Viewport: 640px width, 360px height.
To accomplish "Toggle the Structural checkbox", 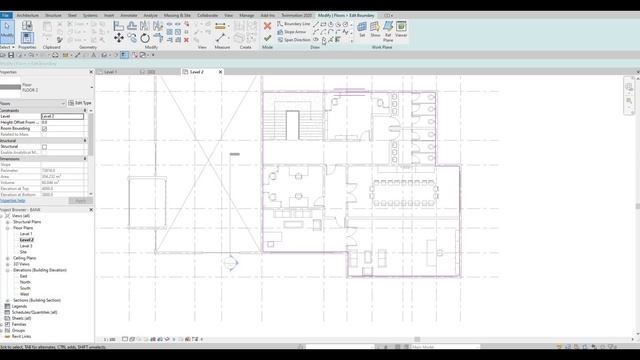I will click(x=44, y=147).
